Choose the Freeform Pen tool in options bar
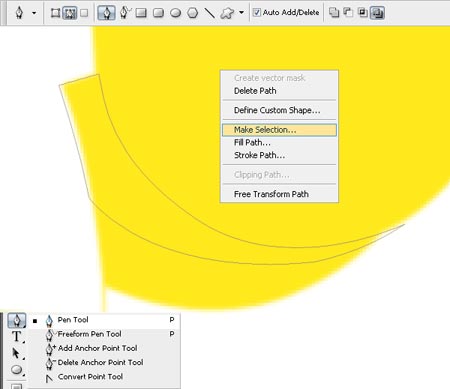This screenshot has height=389, width=450. pos(125,13)
